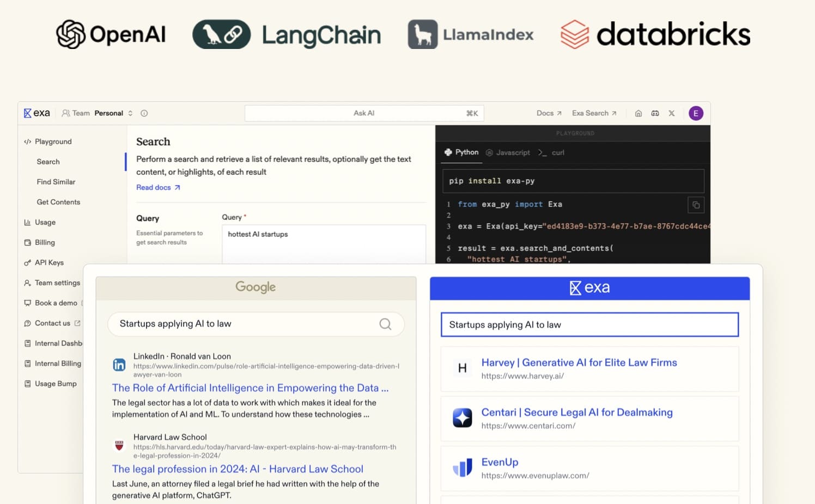This screenshot has width=815, height=504.
Task: Click the EvenUp bars logo icon
Action: coord(463,468)
